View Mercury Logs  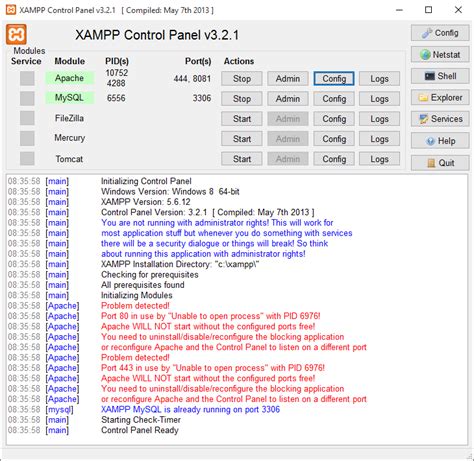click(x=379, y=139)
